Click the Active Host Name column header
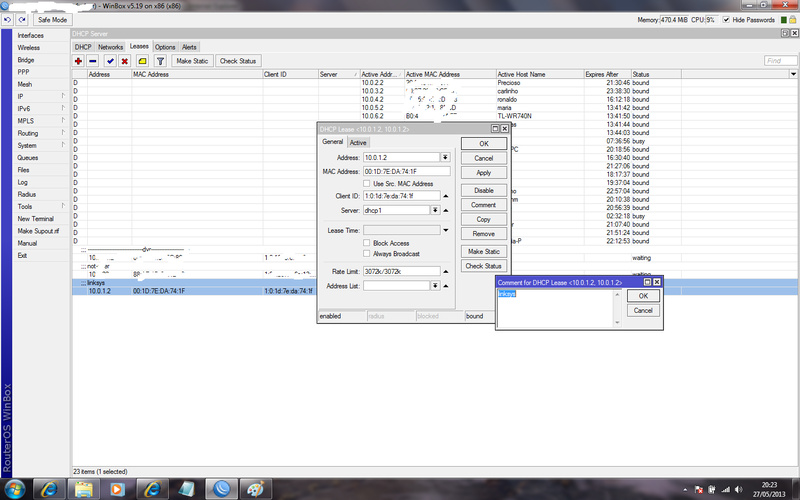 coord(540,74)
